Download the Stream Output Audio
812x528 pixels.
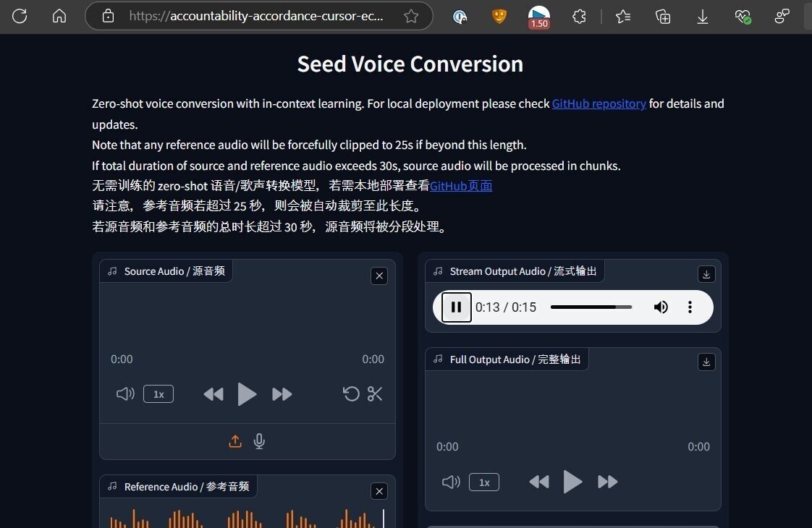pyautogui.click(x=706, y=274)
